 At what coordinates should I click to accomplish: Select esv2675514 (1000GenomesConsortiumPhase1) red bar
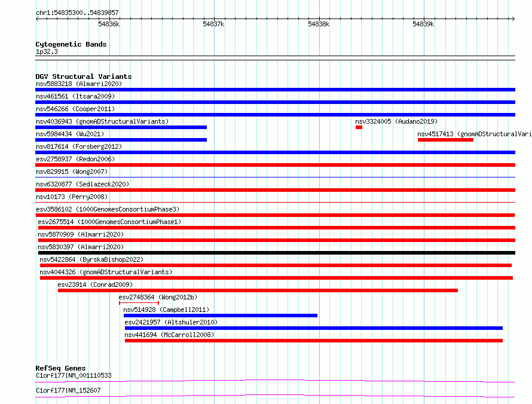click(277, 228)
